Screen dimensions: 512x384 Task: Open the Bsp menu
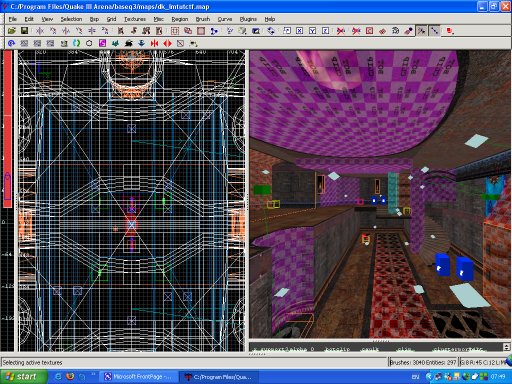click(x=94, y=19)
